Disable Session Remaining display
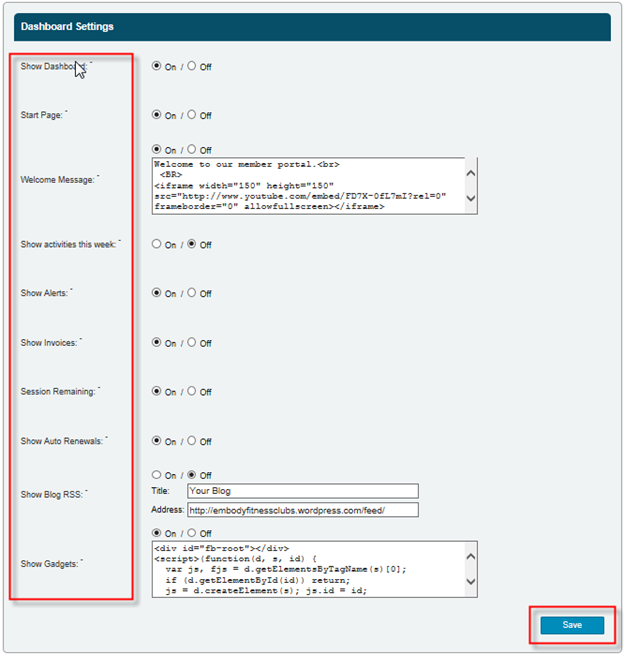 coord(192,391)
